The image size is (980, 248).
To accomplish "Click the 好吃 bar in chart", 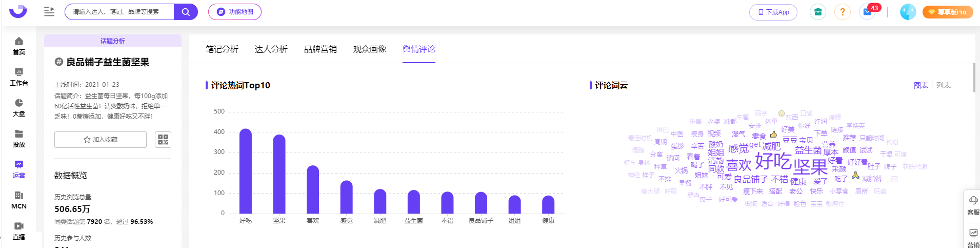I will tap(246, 171).
